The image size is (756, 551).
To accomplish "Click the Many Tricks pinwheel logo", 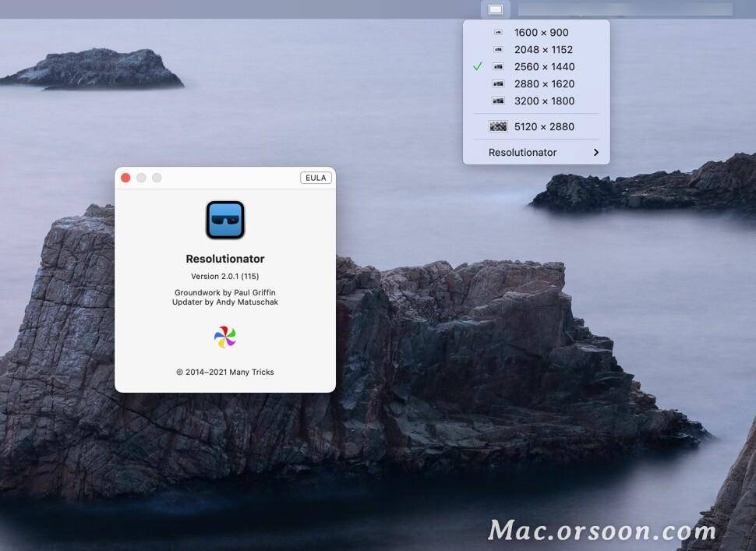I will pyautogui.click(x=225, y=337).
